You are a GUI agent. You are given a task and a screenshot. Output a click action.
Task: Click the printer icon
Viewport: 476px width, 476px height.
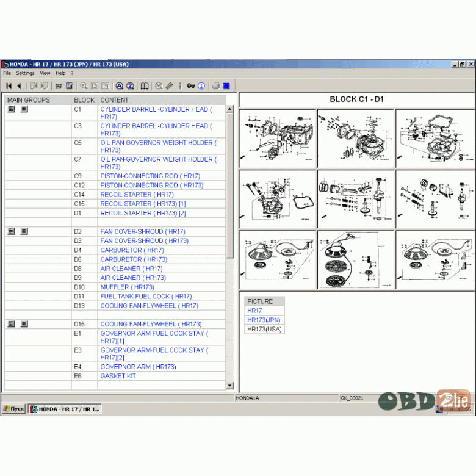coord(216,86)
